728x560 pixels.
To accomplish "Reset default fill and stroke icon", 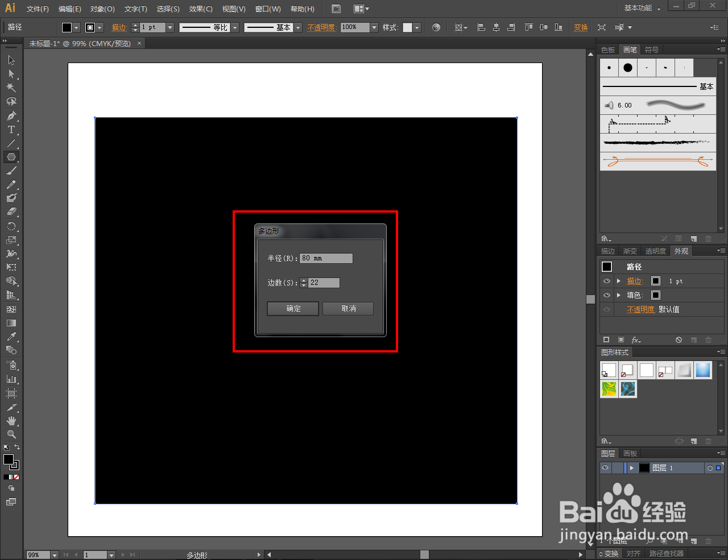I will pyautogui.click(x=6, y=448).
